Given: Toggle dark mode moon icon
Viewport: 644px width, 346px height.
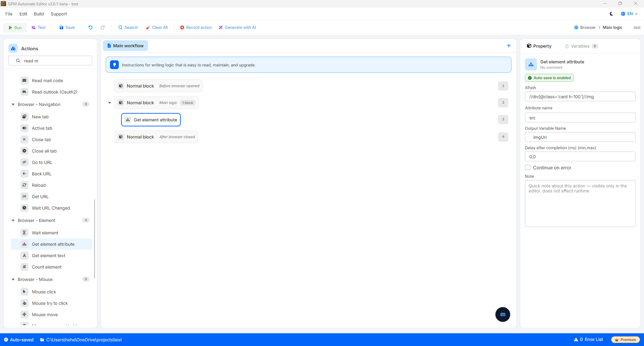Looking at the screenshot, I should point(611,14).
